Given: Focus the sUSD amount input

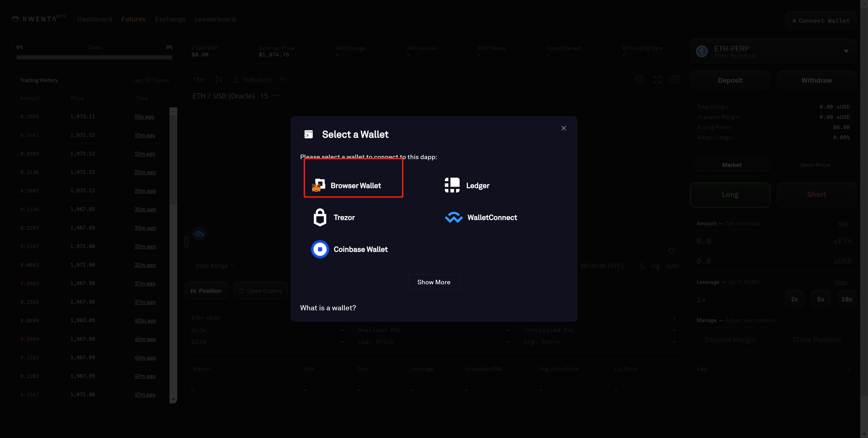Looking at the screenshot, I should coord(773,261).
